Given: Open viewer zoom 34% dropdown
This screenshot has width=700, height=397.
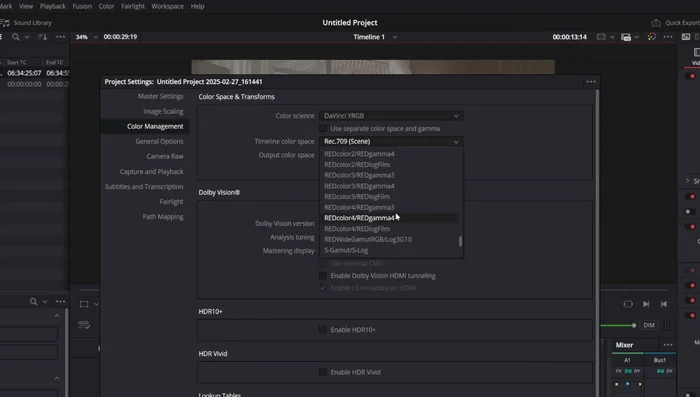Looking at the screenshot, I should tap(87, 37).
